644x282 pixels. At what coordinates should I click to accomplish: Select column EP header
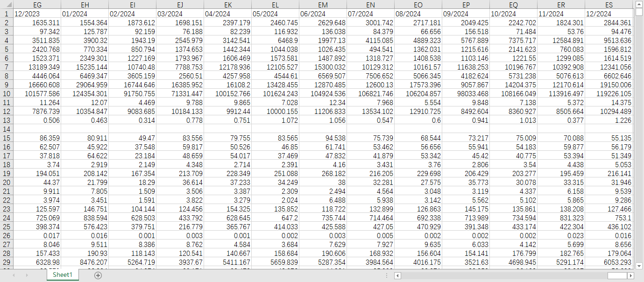pos(466,5)
